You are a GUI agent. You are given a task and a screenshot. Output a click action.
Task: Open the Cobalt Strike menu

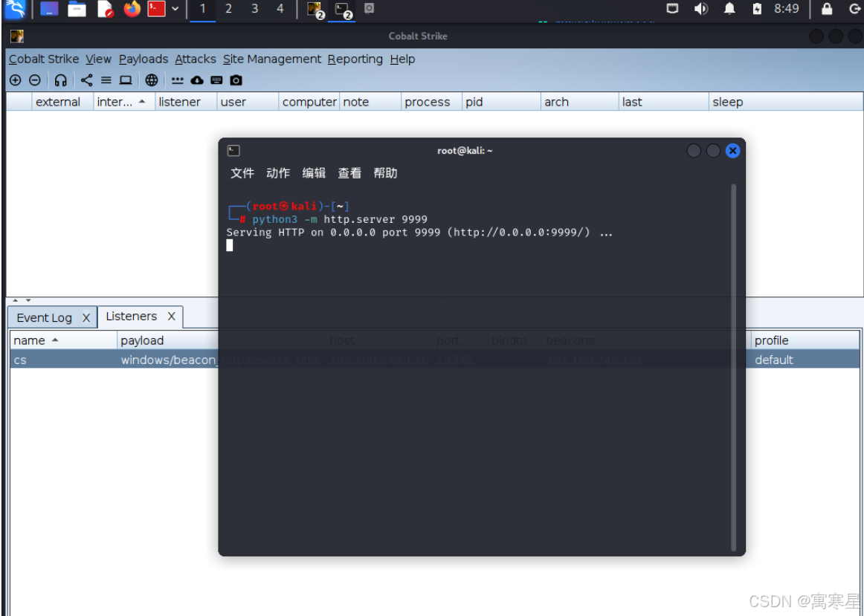tap(44, 59)
